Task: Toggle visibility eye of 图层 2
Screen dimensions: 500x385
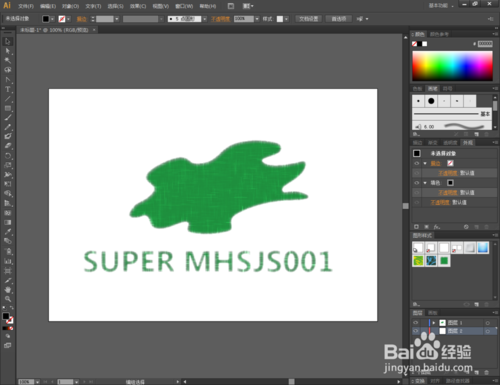Action: [x=416, y=331]
